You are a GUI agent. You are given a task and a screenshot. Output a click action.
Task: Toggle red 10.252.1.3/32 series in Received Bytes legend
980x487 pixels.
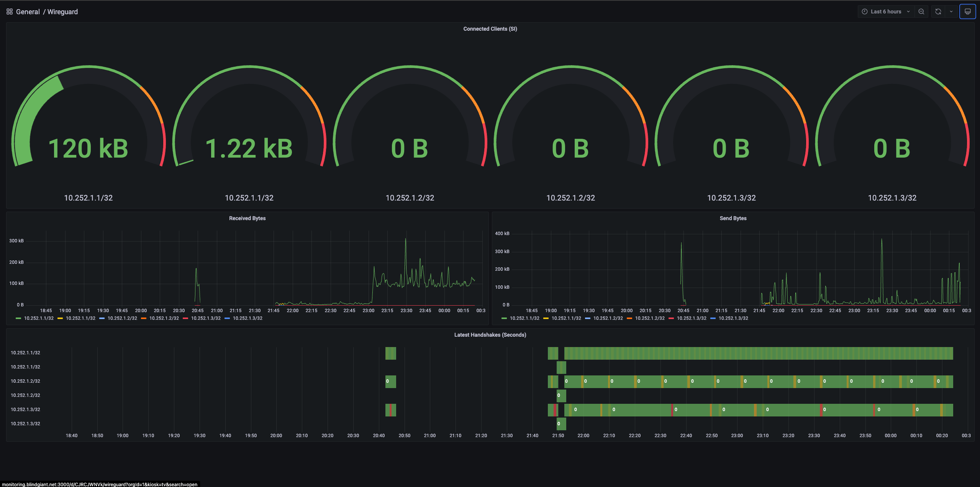(x=206, y=318)
